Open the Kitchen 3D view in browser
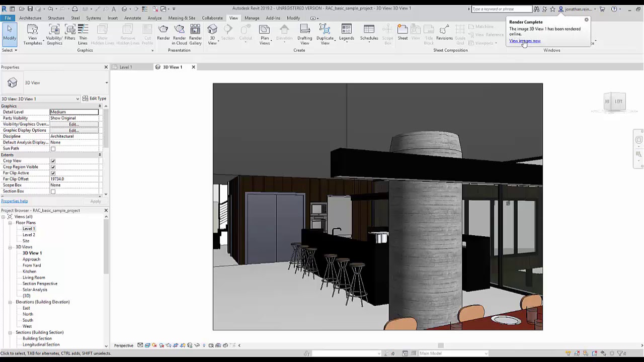 29,271
